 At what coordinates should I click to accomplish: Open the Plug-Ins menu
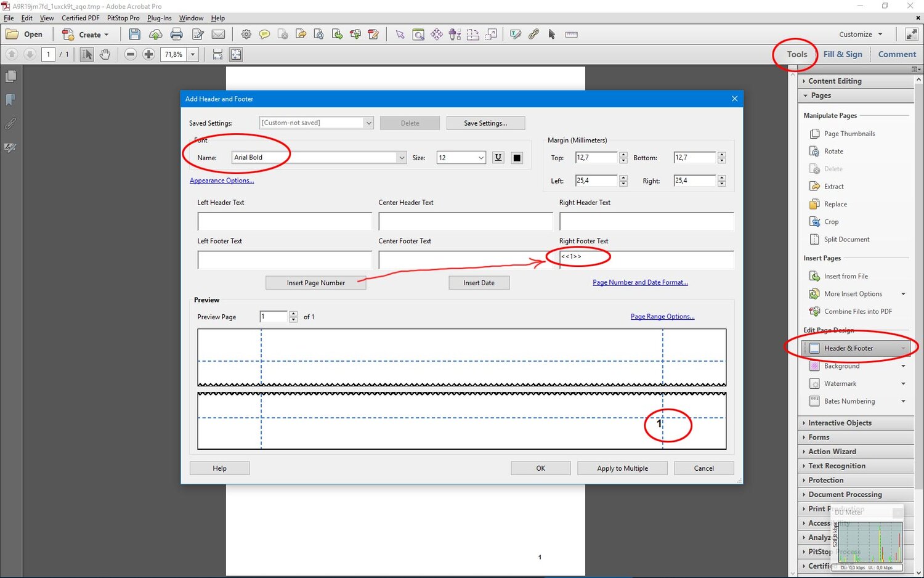(x=159, y=18)
